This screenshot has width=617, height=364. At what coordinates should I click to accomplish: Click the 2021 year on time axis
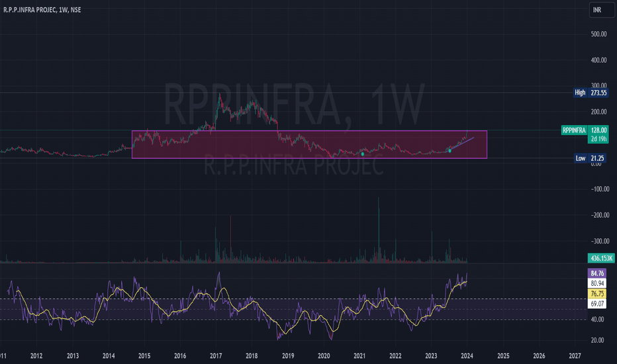coord(359,356)
